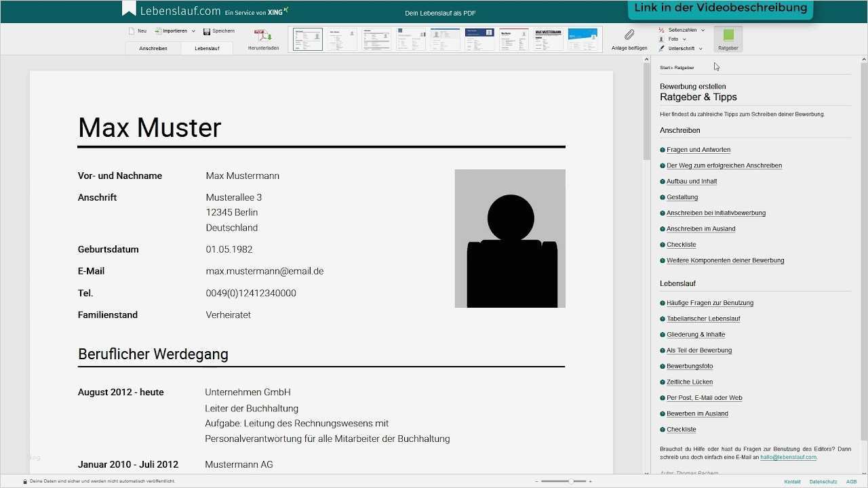Open the Unterschrift dropdown arrow

click(x=701, y=49)
